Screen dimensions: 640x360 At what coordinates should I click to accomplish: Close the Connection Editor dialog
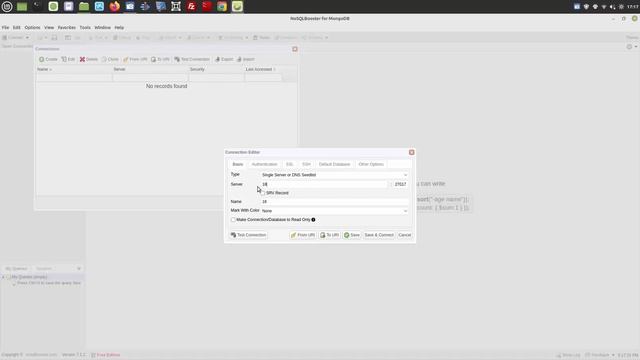coord(411,152)
